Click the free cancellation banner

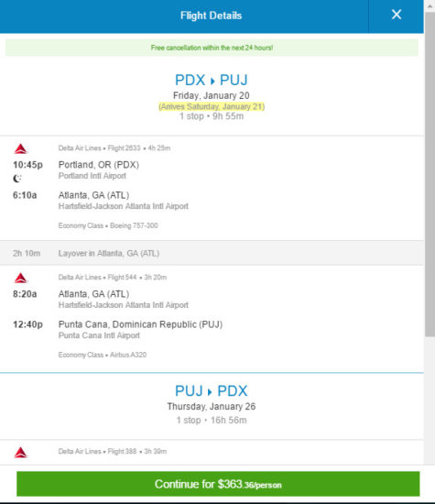coord(212,48)
